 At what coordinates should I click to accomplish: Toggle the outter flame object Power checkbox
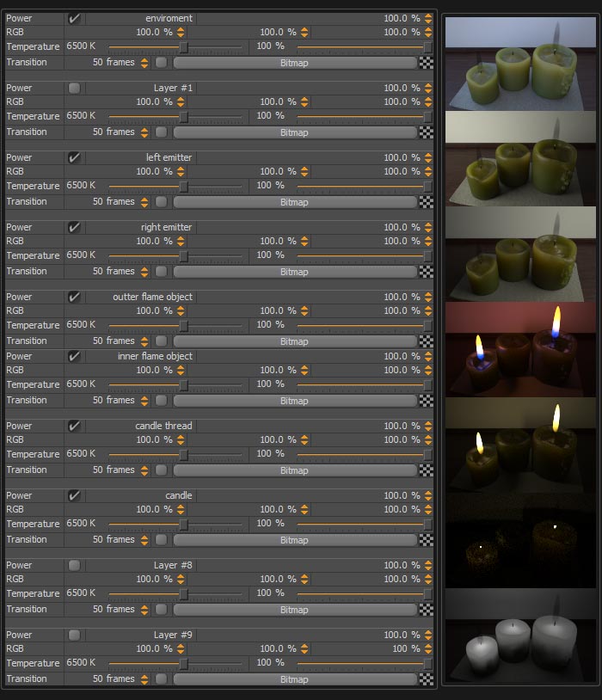[x=74, y=297]
